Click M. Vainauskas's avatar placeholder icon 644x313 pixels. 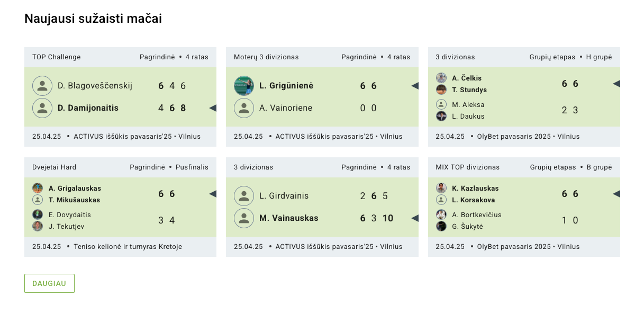pos(244,218)
